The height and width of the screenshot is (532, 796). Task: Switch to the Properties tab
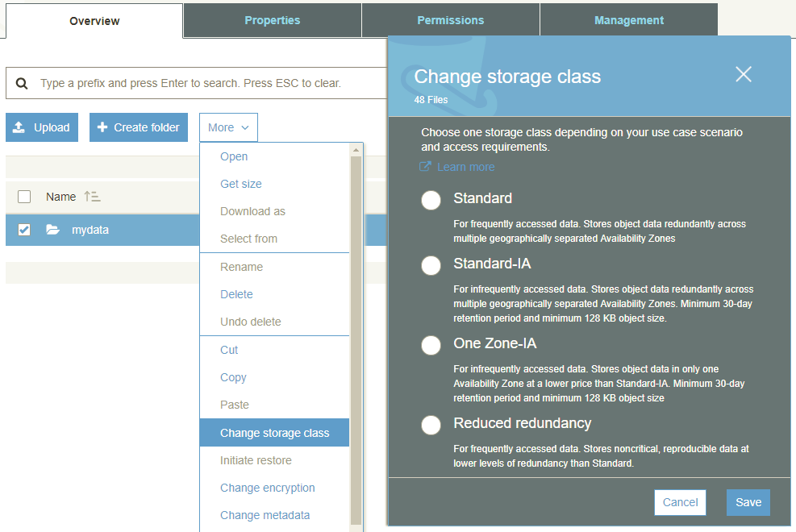pyautogui.click(x=272, y=20)
